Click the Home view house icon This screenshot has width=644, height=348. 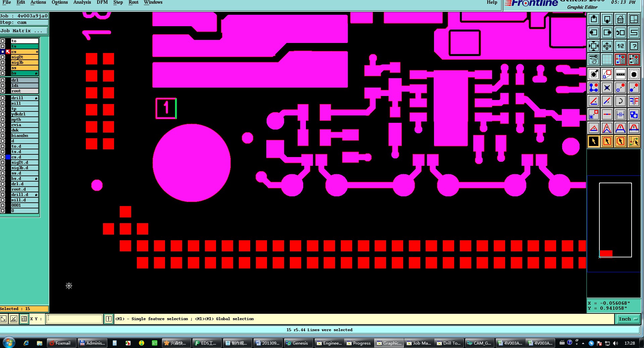(621, 19)
